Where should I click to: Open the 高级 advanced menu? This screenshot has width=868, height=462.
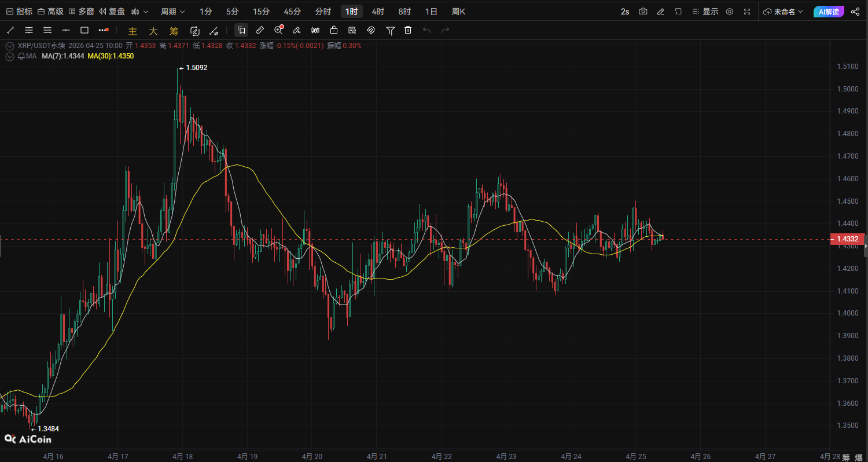click(x=50, y=12)
